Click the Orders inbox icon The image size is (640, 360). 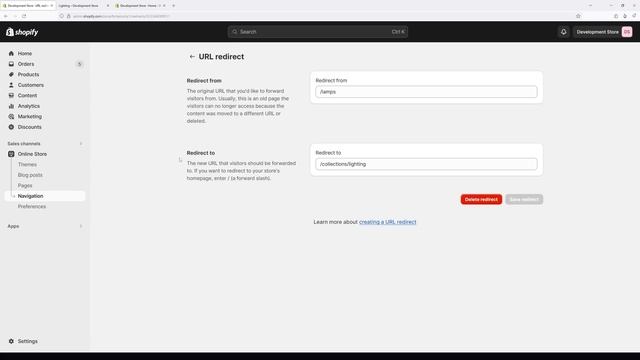(11, 64)
